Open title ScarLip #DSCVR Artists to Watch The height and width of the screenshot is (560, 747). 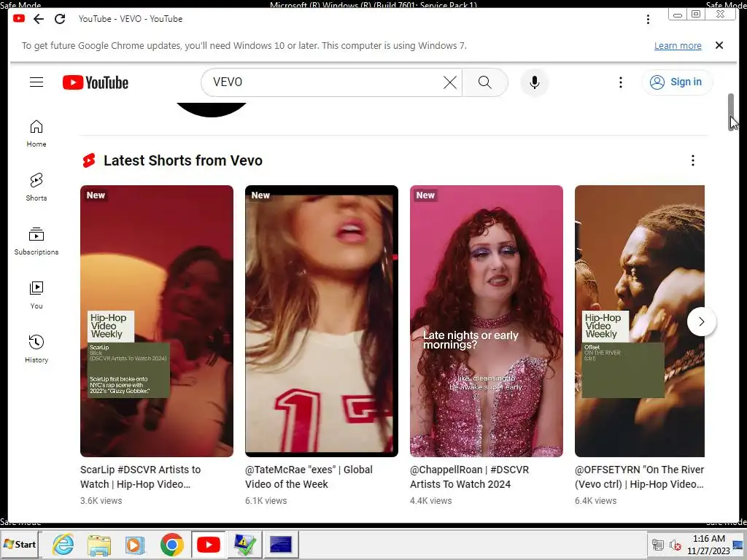pos(141,477)
